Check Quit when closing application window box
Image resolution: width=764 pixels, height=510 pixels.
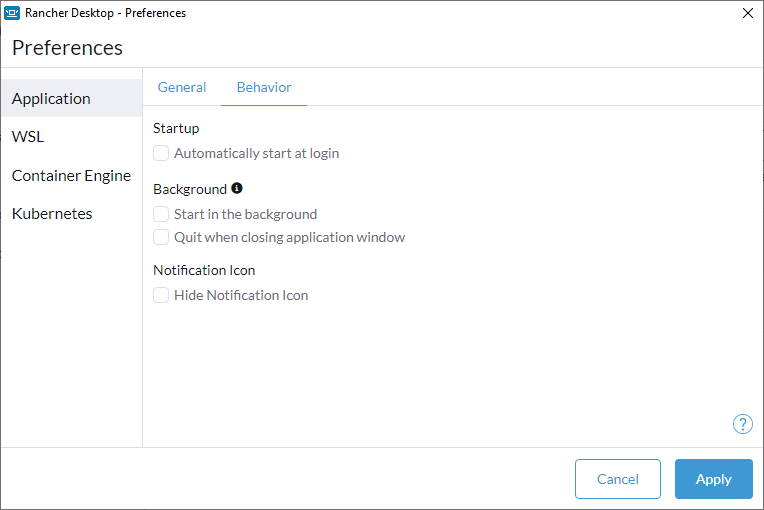pyautogui.click(x=161, y=237)
